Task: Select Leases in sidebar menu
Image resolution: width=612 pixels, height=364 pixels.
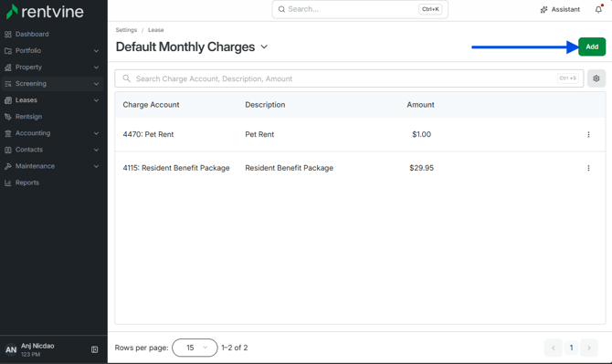Action: [26, 100]
